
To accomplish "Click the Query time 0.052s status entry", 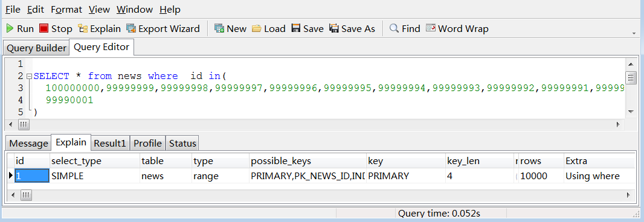I will [x=439, y=214].
